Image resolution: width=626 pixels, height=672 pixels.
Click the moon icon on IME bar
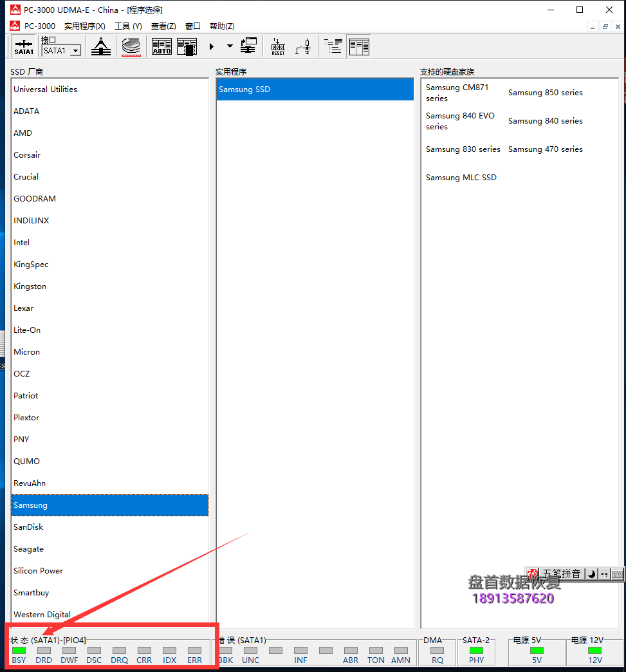(x=592, y=574)
